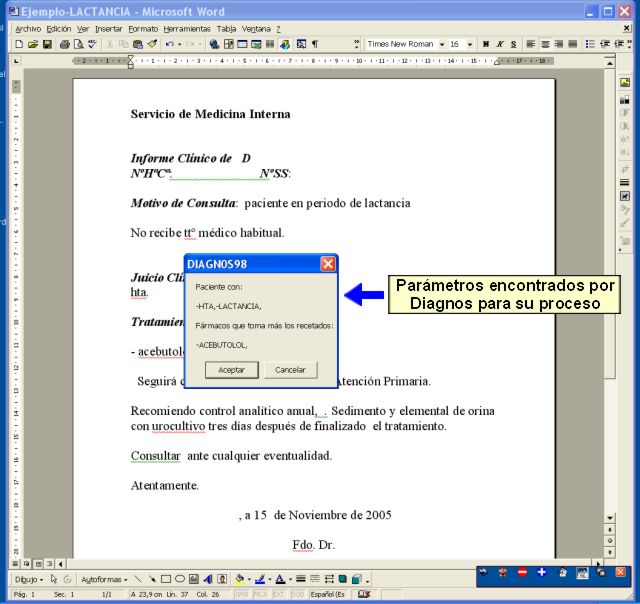This screenshot has width=640, height=604.
Task: Expand the font size 16 dropdown
Action: (x=470, y=44)
